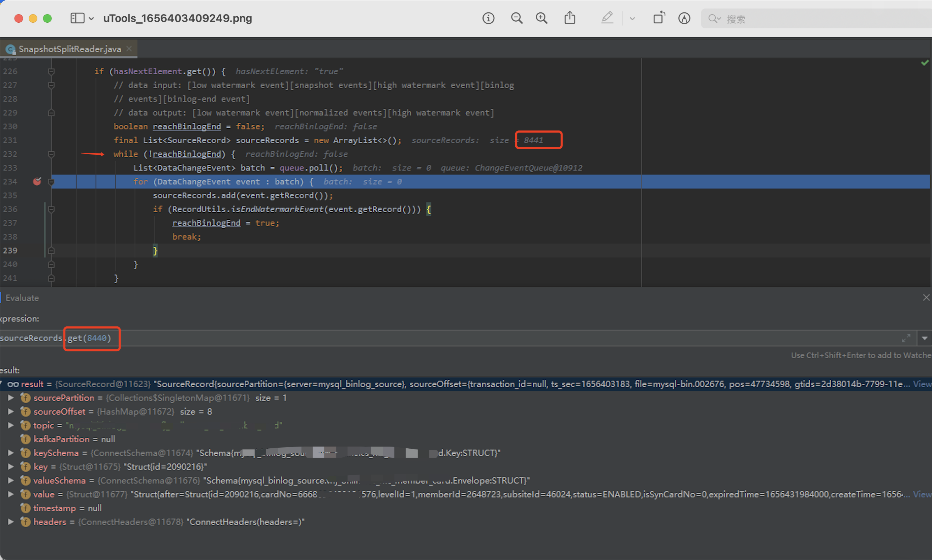Click the fold end marker on line 239
This screenshot has height=560, width=932.
coord(51,251)
